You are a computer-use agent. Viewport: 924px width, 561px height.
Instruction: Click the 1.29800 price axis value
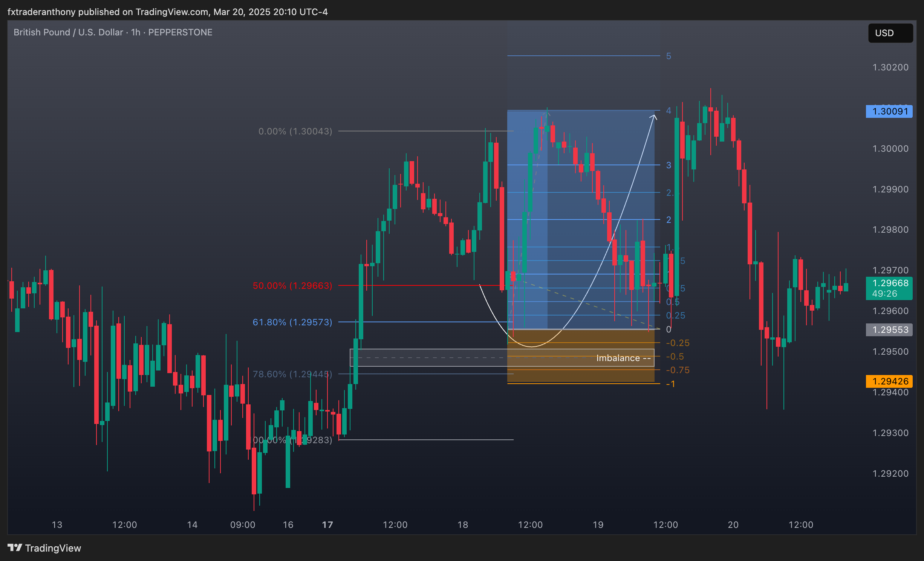pyautogui.click(x=890, y=230)
